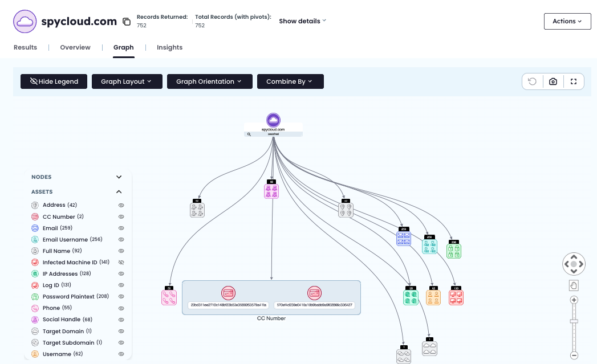Click the Hide Legend button

(54, 81)
